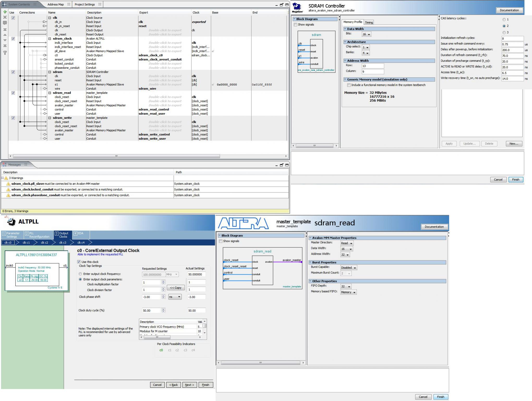532x401 pixels.
Task: Switch to the Address Map tab
Action: [56, 4]
